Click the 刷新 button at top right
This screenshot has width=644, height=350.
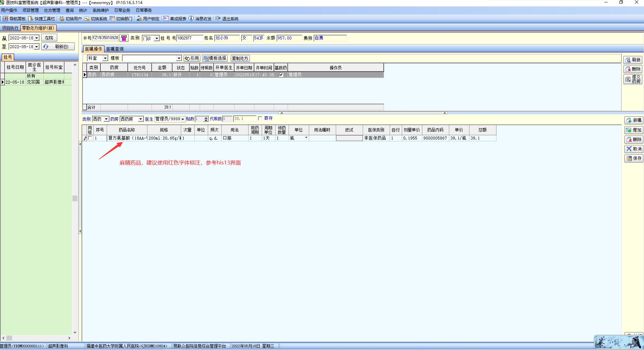point(633,60)
